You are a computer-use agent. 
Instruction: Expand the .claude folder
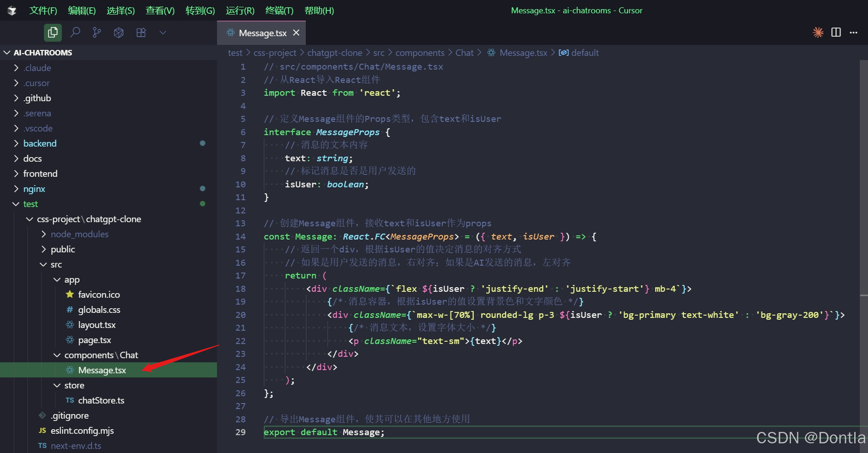coord(108,68)
